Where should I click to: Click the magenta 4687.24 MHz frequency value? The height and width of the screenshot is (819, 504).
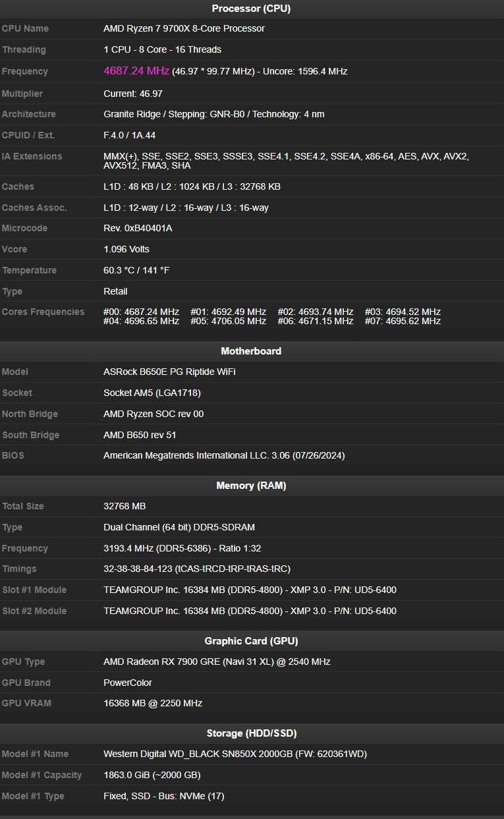coord(136,71)
